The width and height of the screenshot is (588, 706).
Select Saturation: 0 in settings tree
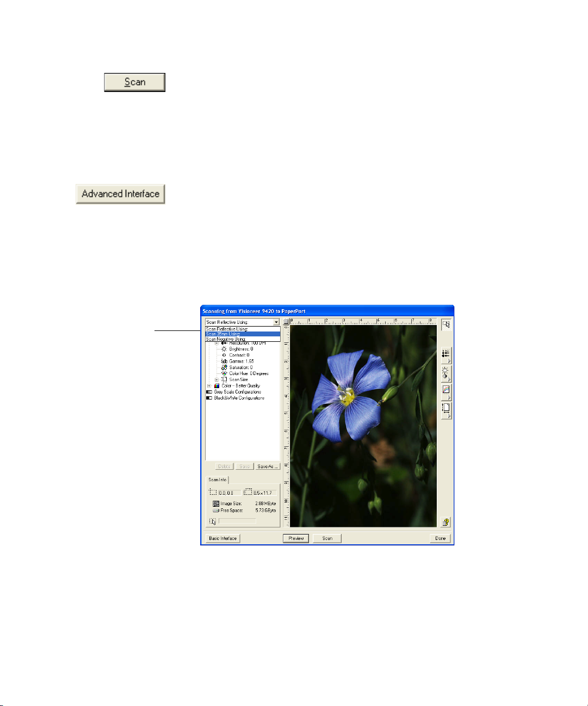click(x=241, y=367)
